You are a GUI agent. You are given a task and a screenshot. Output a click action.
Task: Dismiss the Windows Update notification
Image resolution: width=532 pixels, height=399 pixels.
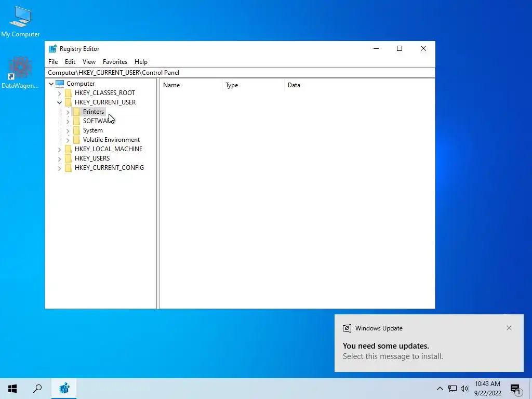[x=509, y=328]
